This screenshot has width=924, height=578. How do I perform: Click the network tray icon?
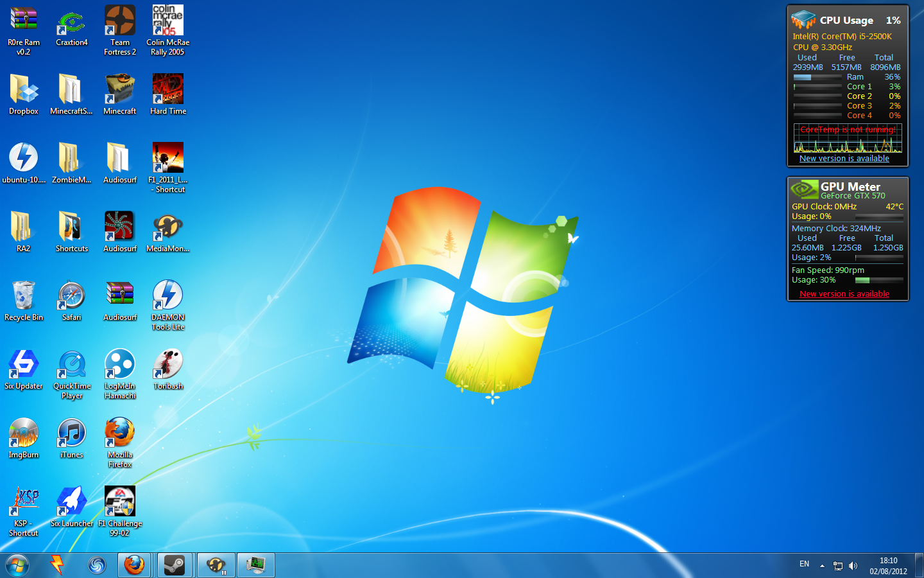[837, 566]
